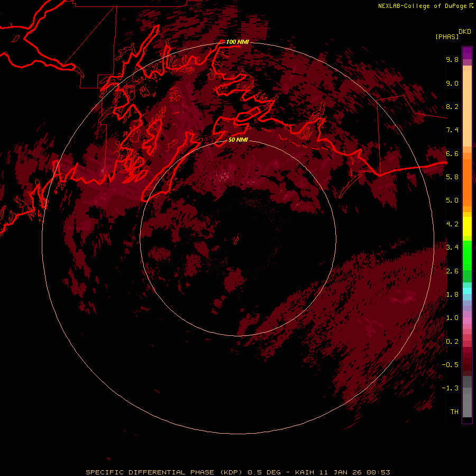
Task: Click the Specific Differential Phase caption text
Action: point(238,472)
